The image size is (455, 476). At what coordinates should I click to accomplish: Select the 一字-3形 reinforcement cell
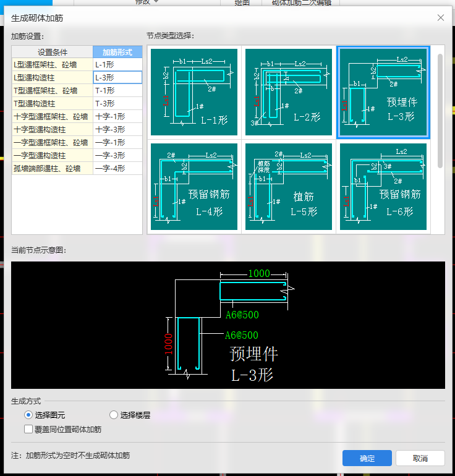[117, 155]
